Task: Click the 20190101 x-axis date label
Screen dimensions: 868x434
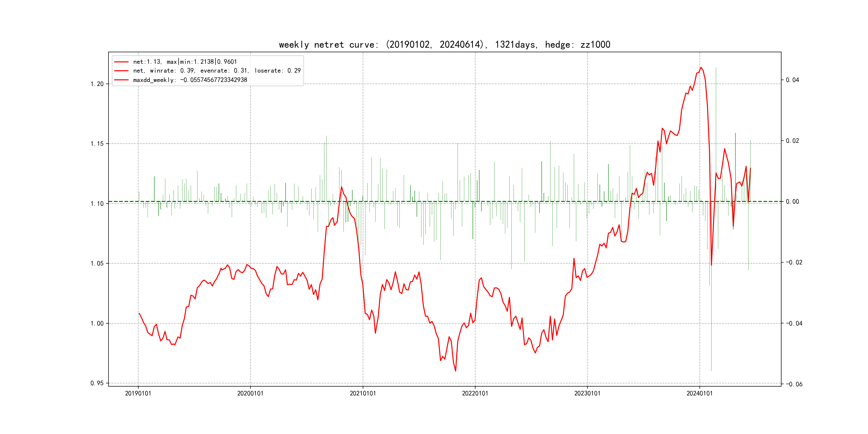Action: pyautogui.click(x=138, y=394)
